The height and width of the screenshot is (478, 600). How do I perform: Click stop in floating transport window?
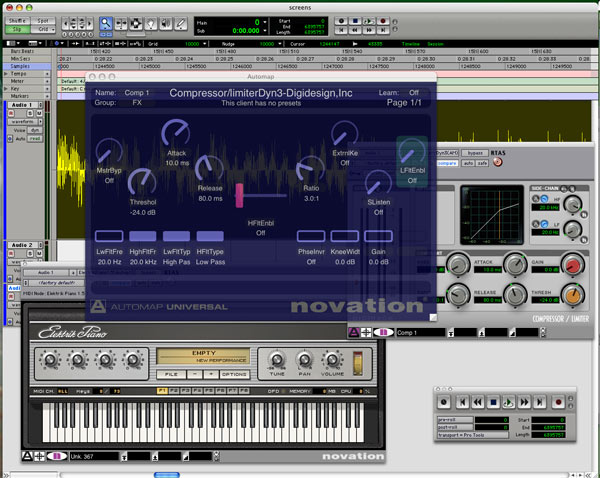[x=493, y=402]
